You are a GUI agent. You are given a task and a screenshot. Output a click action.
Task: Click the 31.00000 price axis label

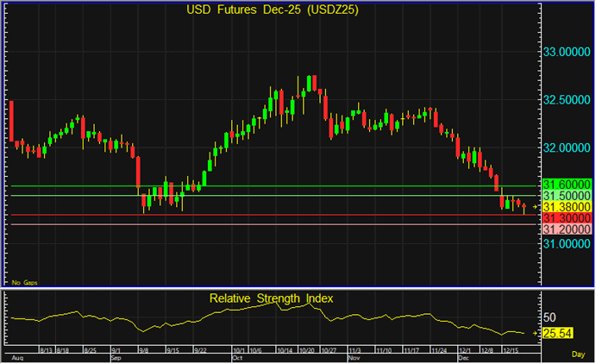pos(567,244)
